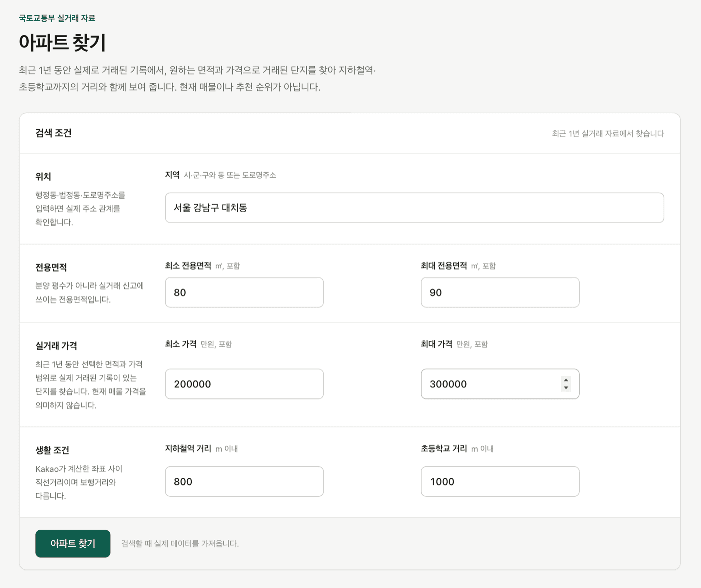This screenshot has width=701, height=588.
Task: Click the 최소 가격 field with 200000
Action: [x=244, y=384]
